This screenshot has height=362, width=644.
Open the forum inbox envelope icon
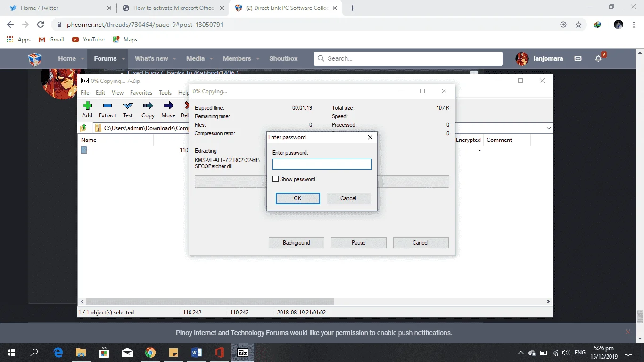click(578, 58)
